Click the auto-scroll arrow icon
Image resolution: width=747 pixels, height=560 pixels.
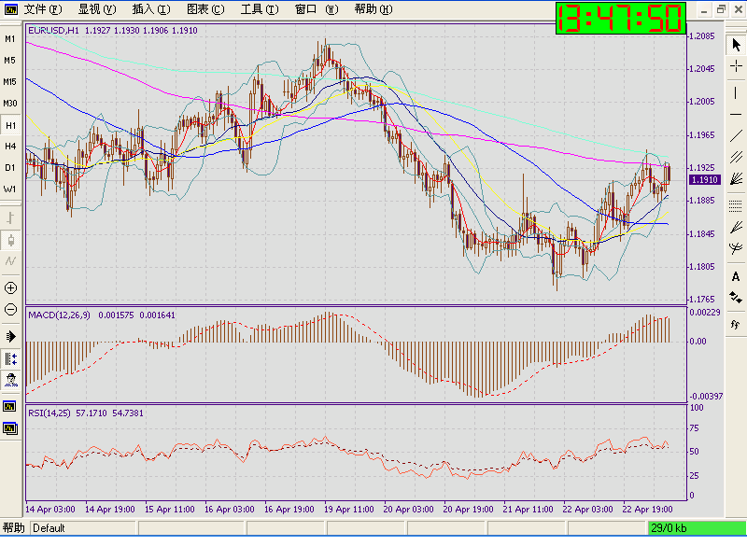pyautogui.click(x=10, y=336)
